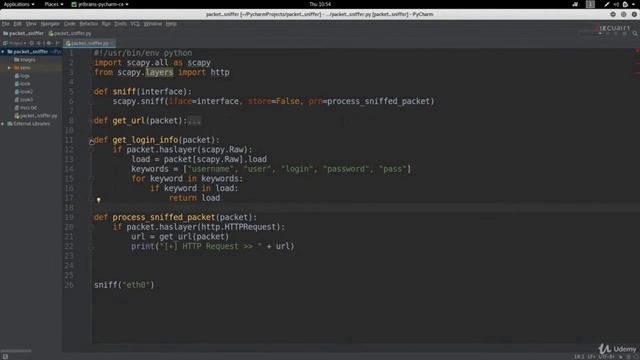Open the Run menu
Screen dimensions: 640x360
click(x=106, y=24)
